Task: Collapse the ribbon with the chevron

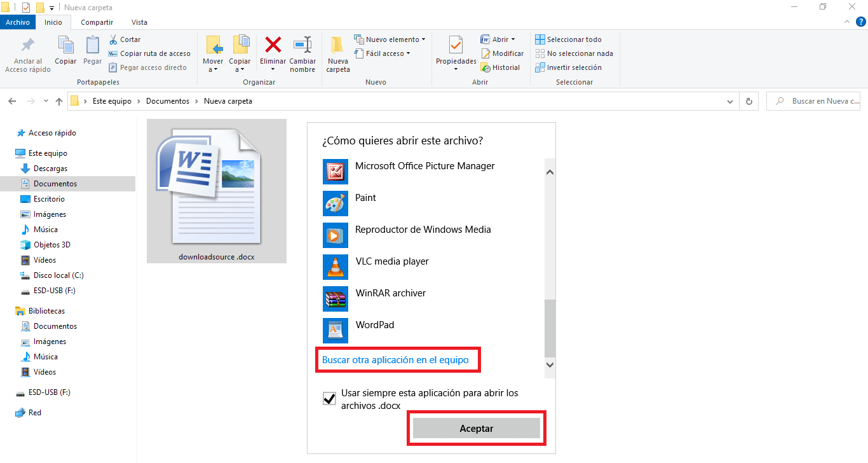Action: [x=846, y=22]
